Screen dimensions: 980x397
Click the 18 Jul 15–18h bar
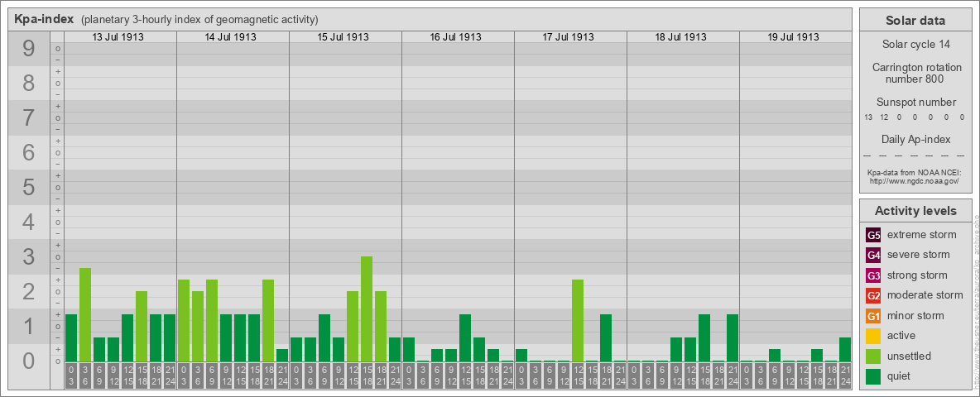[704, 337]
